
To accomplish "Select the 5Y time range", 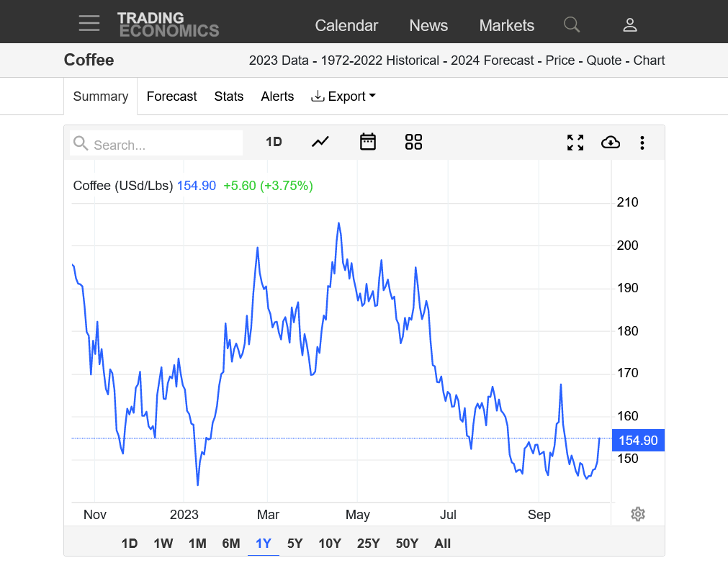I will click(295, 544).
